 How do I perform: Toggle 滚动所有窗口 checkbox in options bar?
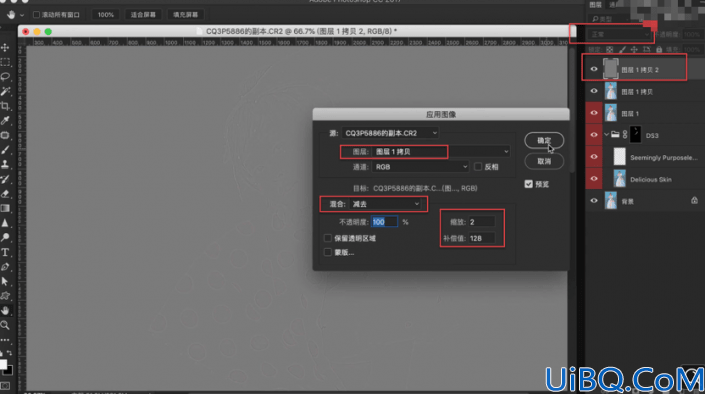[x=36, y=15]
